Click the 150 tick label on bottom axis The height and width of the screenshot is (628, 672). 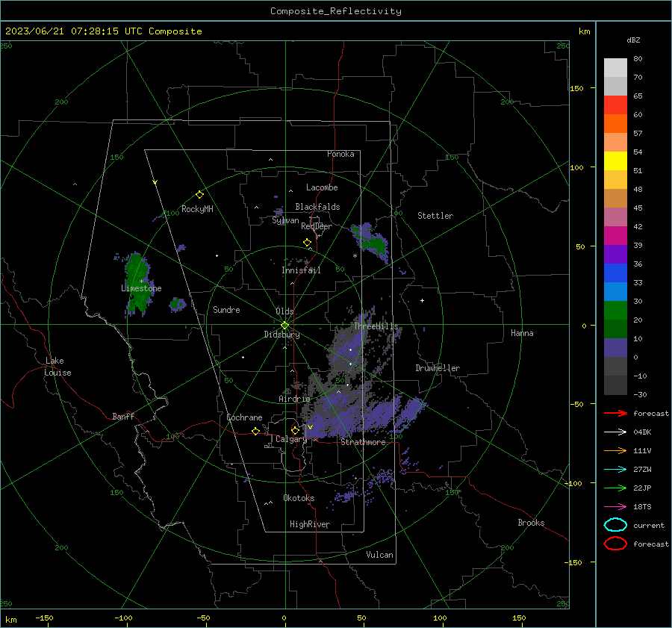[x=519, y=618]
